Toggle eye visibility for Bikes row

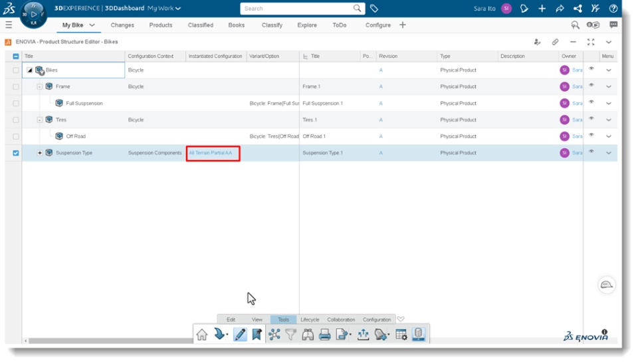point(591,68)
